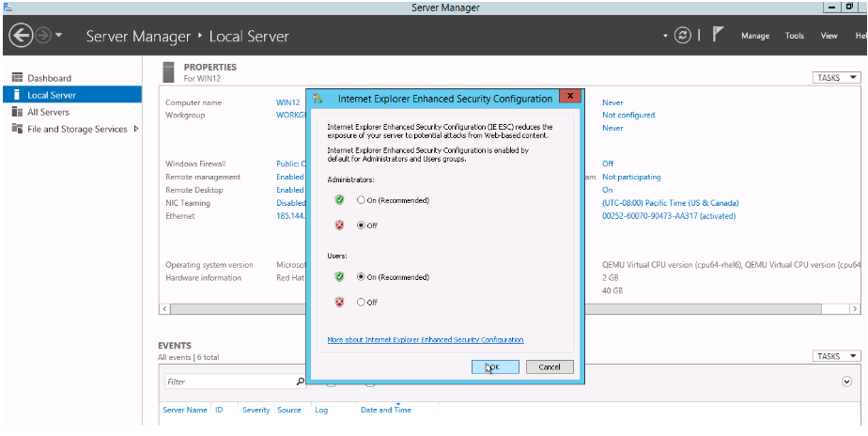Expand the File and Storage Services arrow
This screenshot has height=436, width=868.
[x=136, y=129]
